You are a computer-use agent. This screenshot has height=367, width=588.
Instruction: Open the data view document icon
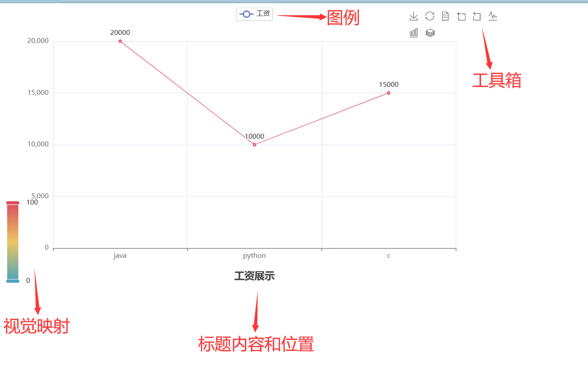pos(445,17)
